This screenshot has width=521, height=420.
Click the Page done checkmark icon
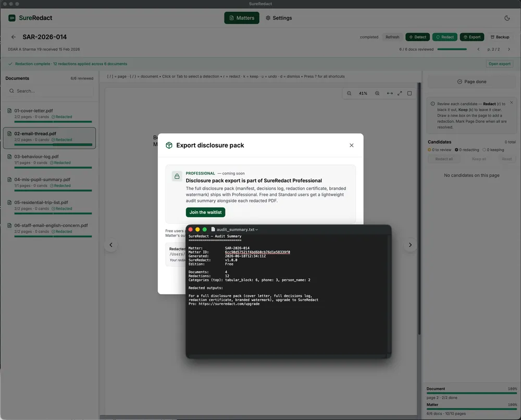coord(460,82)
